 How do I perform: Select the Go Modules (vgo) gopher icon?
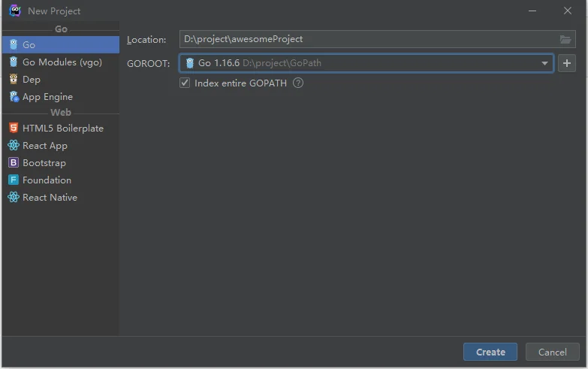(14, 62)
